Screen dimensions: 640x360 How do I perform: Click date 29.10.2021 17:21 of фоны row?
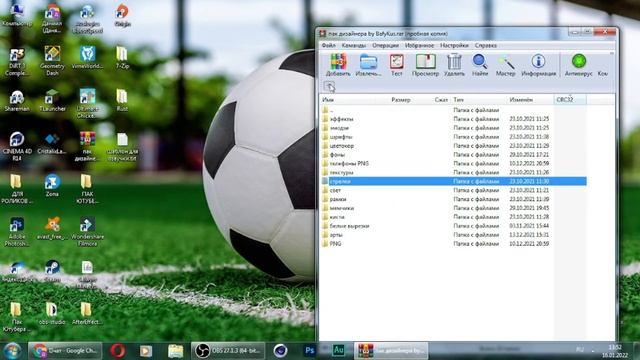[529, 155]
